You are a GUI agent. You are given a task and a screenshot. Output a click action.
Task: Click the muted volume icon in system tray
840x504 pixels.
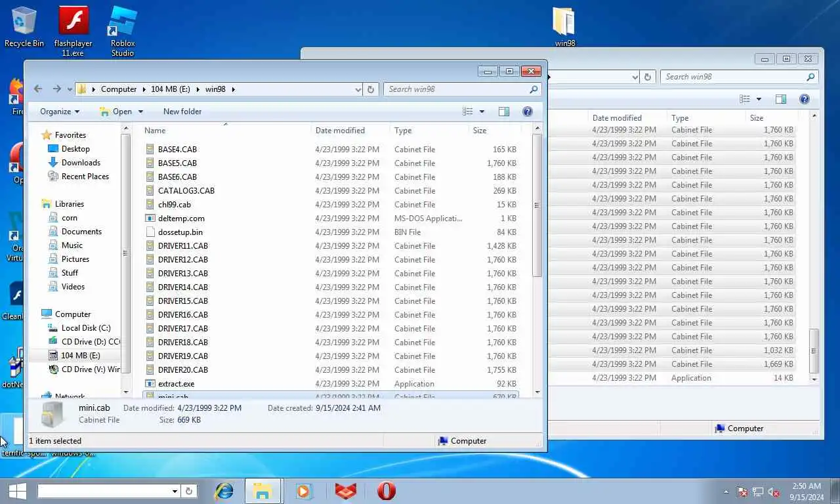(x=773, y=492)
